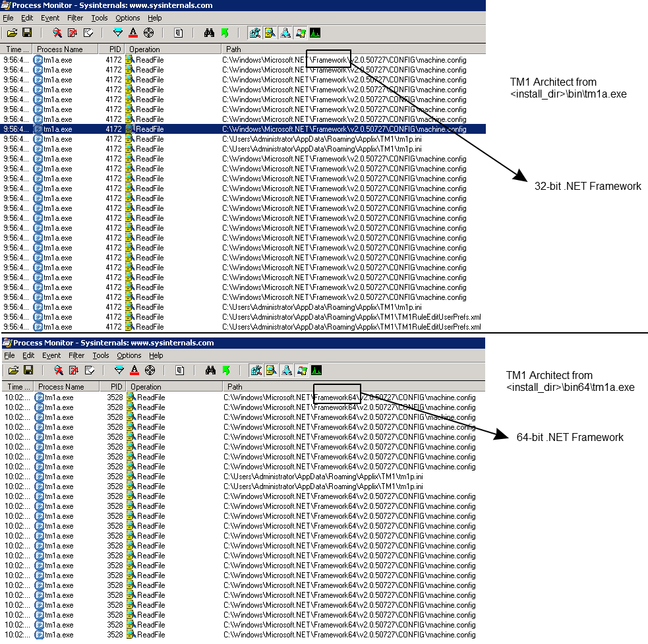
Task: Select the highlighted blue machine.config row
Action: [243, 129]
